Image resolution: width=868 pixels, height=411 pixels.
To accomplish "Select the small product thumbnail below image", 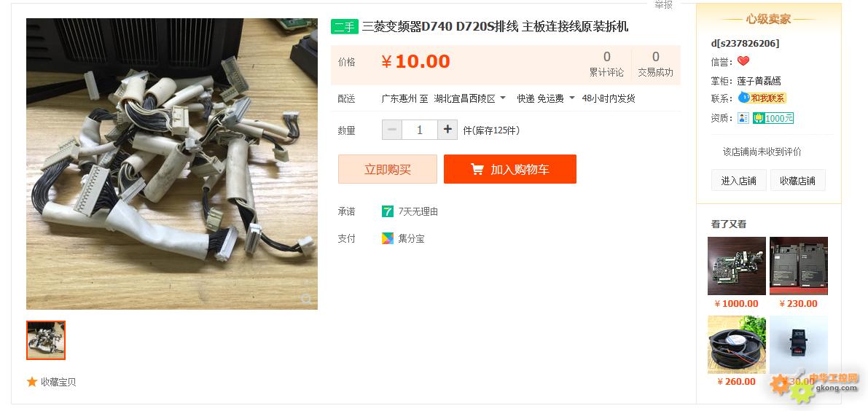I will point(46,340).
